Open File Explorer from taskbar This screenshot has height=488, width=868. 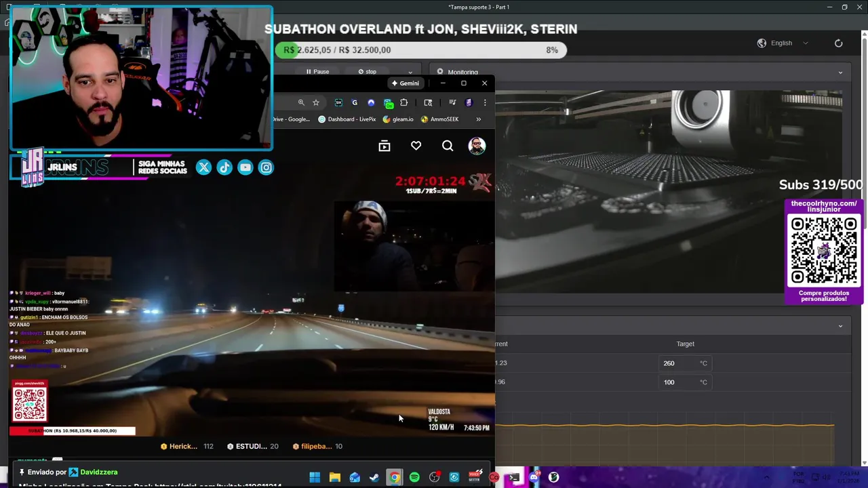(x=334, y=477)
